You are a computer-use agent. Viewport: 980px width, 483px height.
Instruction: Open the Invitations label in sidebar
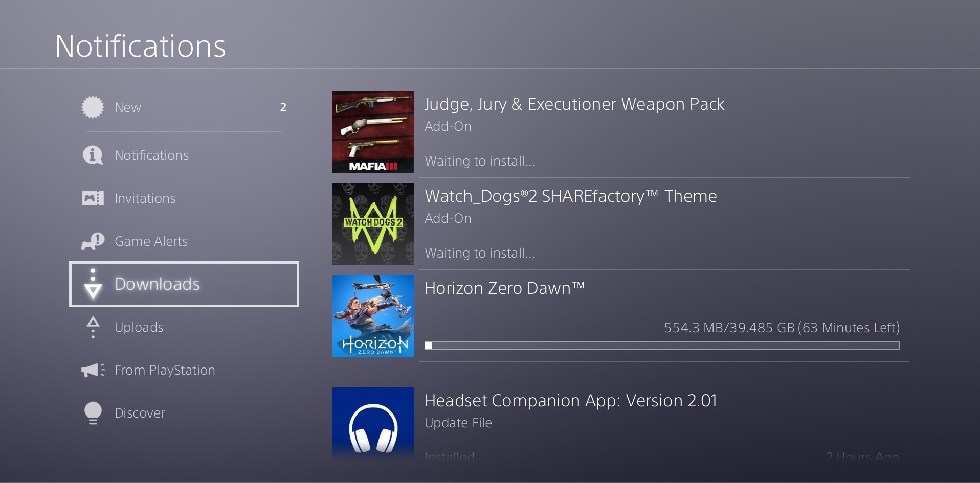145,198
